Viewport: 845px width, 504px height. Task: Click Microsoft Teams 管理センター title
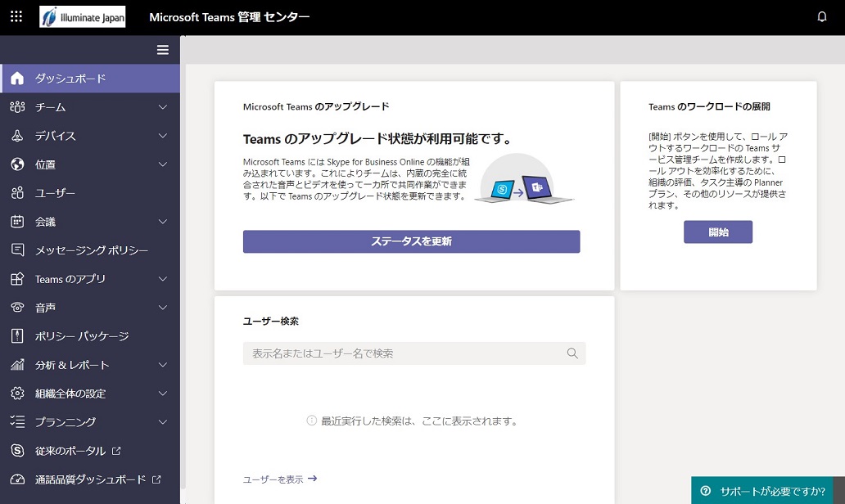(x=229, y=17)
